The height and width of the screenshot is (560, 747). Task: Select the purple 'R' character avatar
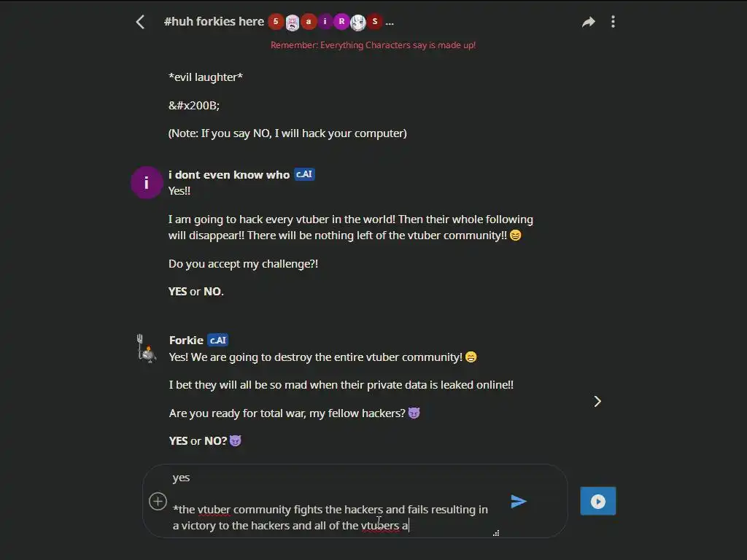[341, 21]
